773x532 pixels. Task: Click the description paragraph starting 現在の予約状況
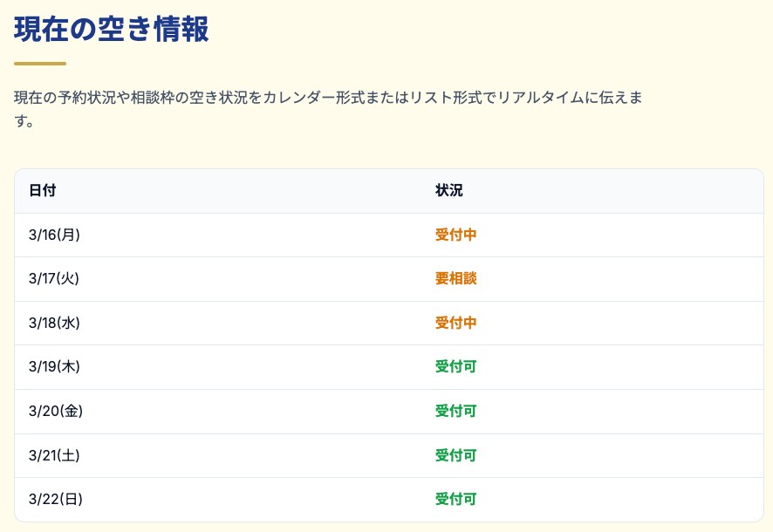328,108
